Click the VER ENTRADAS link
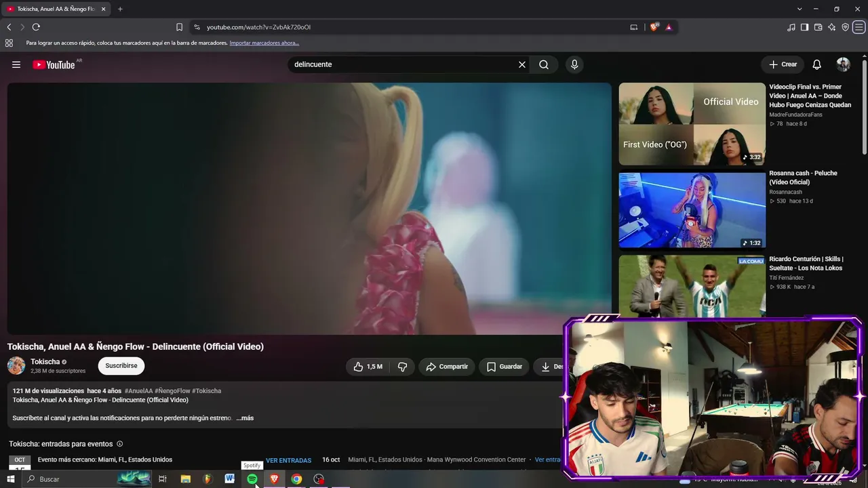This screenshot has width=868, height=488. pyautogui.click(x=289, y=460)
